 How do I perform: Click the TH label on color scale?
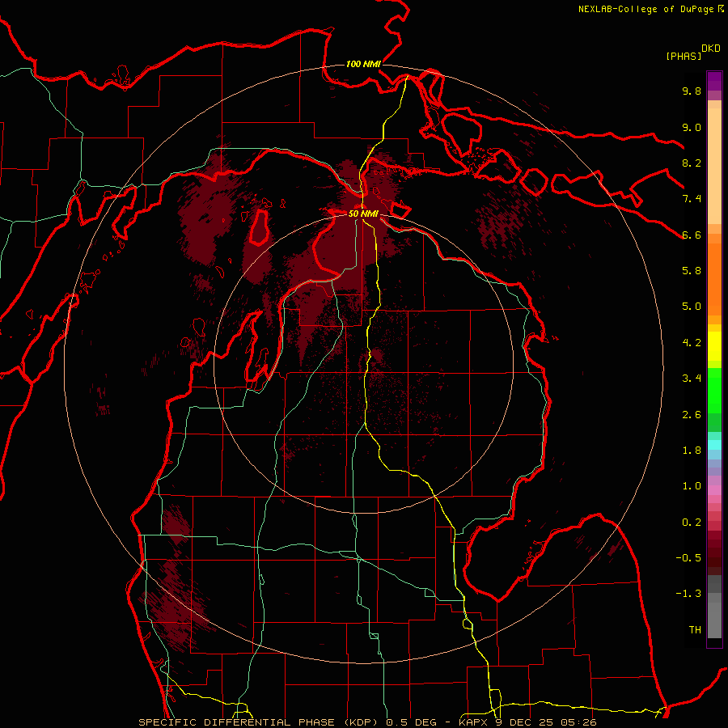(695, 630)
